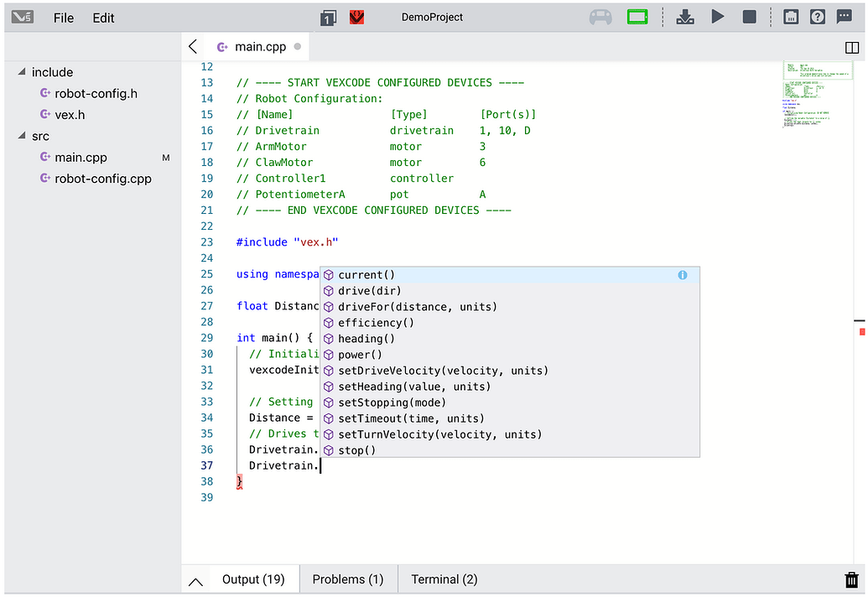Collapse the src folder
The image size is (868, 597).
(x=23, y=136)
